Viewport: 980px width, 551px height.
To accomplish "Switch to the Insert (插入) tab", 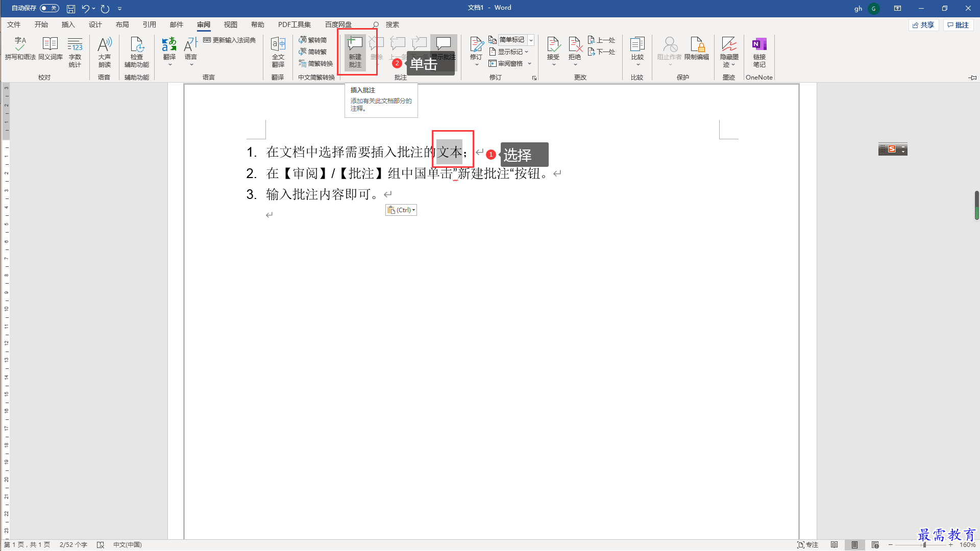I will pyautogui.click(x=68, y=24).
